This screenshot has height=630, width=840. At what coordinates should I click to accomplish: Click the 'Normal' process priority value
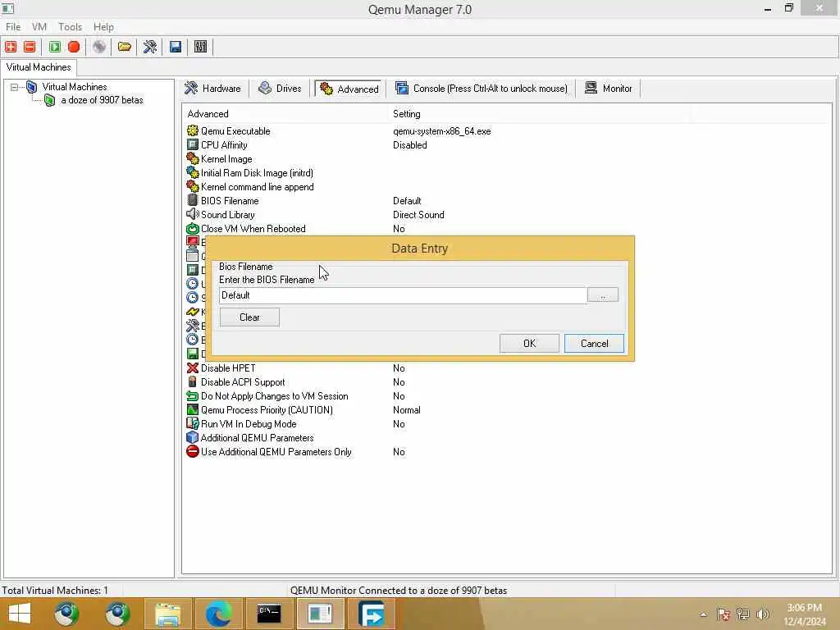tap(407, 410)
